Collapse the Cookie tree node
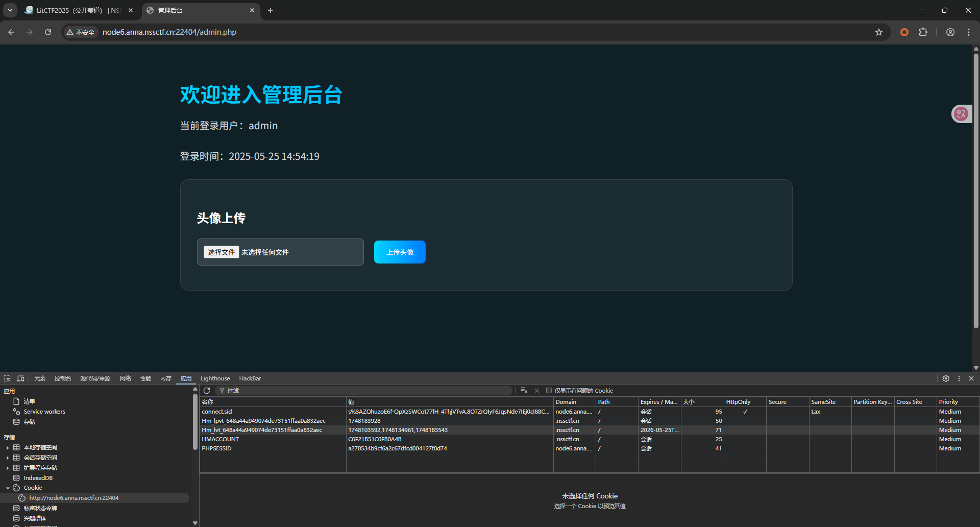Image resolution: width=980 pixels, height=527 pixels. pos(8,488)
